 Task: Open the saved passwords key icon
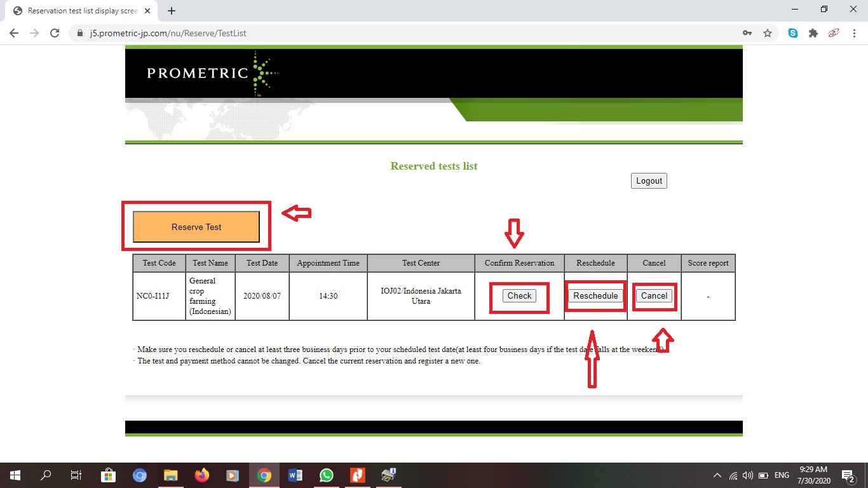pos(747,33)
